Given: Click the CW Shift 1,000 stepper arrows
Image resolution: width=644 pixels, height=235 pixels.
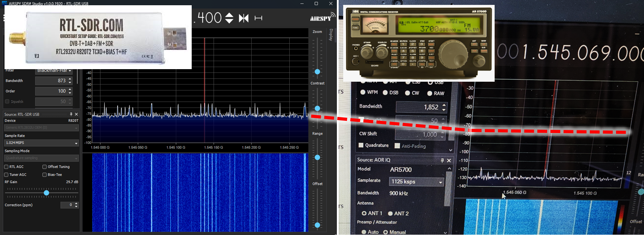Looking at the screenshot, I should coord(443,134).
